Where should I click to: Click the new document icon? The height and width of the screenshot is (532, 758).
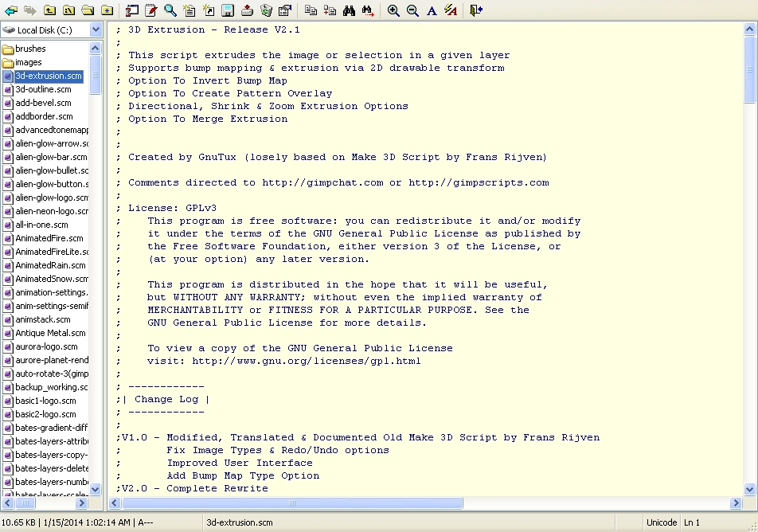tap(189, 10)
